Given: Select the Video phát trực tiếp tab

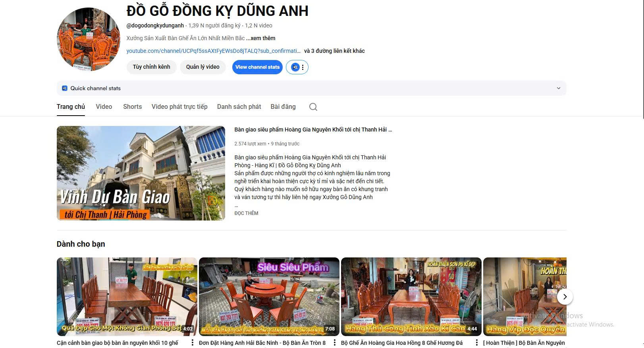Looking at the screenshot, I should (179, 106).
